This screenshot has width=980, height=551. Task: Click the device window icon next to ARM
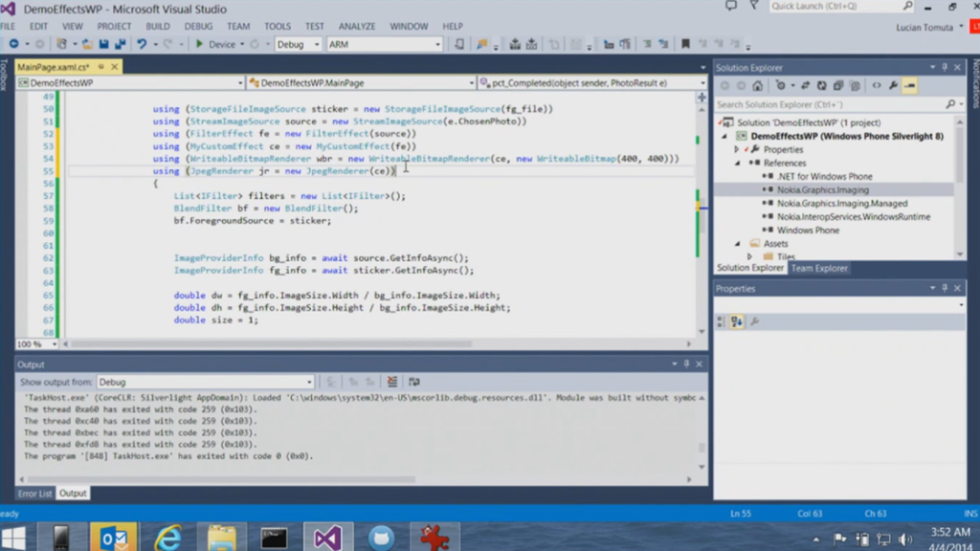(459, 44)
